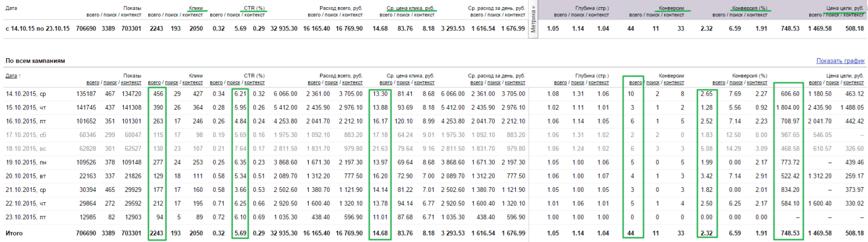The image size is (868, 242).
Task: Click impressions value 141745
Action: pos(86,108)
